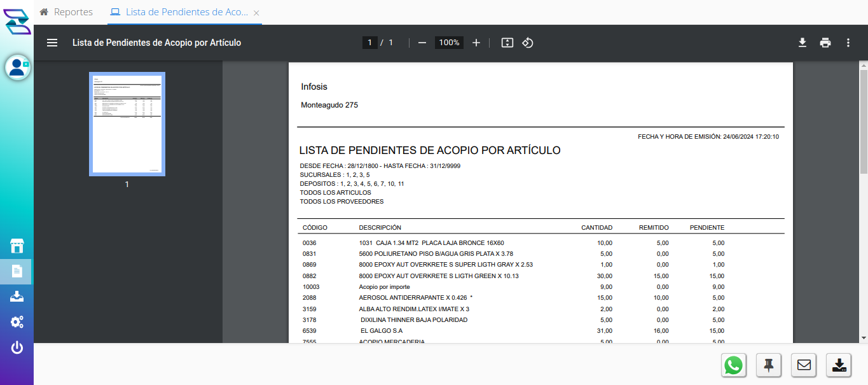Zoom in the PDF with plus button

[476, 43]
